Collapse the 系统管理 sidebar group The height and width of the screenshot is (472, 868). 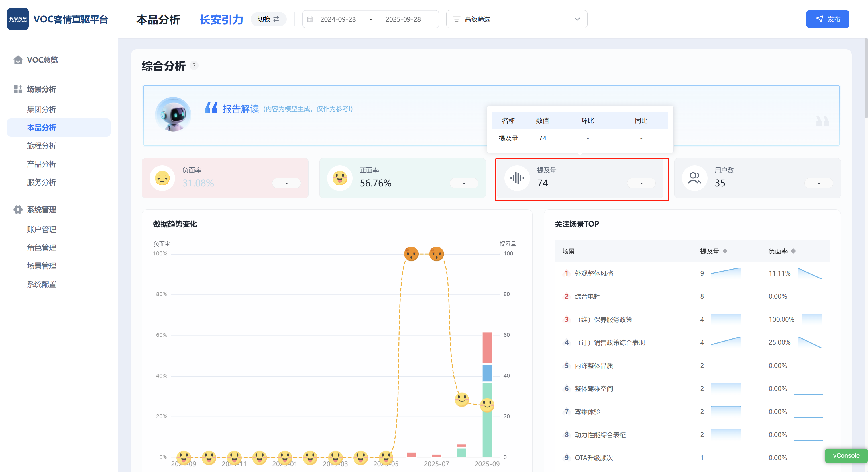(x=41, y=210)
